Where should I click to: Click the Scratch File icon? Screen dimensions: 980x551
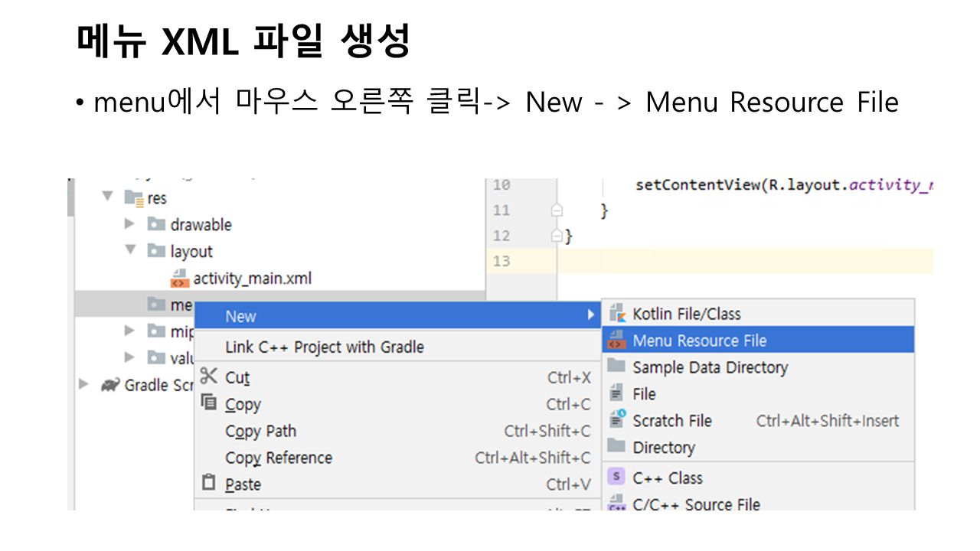coord(617,420)
